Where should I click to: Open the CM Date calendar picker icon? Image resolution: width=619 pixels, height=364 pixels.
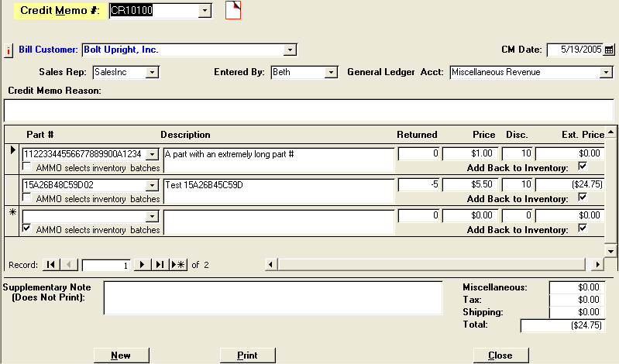coord(609,50)
